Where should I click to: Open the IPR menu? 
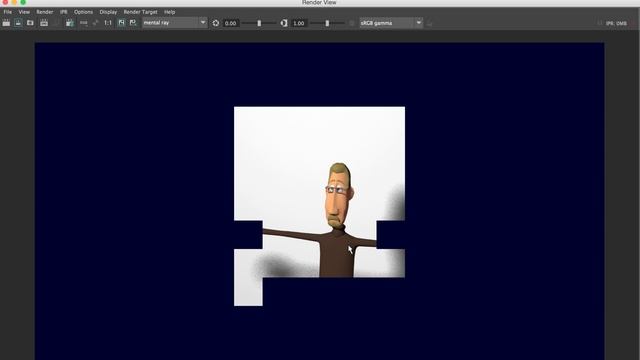coord(63,12)
